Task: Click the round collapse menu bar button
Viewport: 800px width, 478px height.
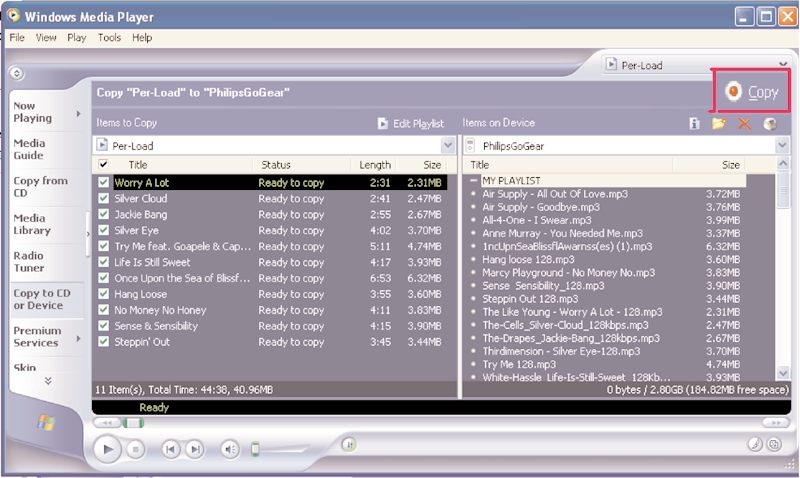Action: pyautogui.click(x=16, y=73)
